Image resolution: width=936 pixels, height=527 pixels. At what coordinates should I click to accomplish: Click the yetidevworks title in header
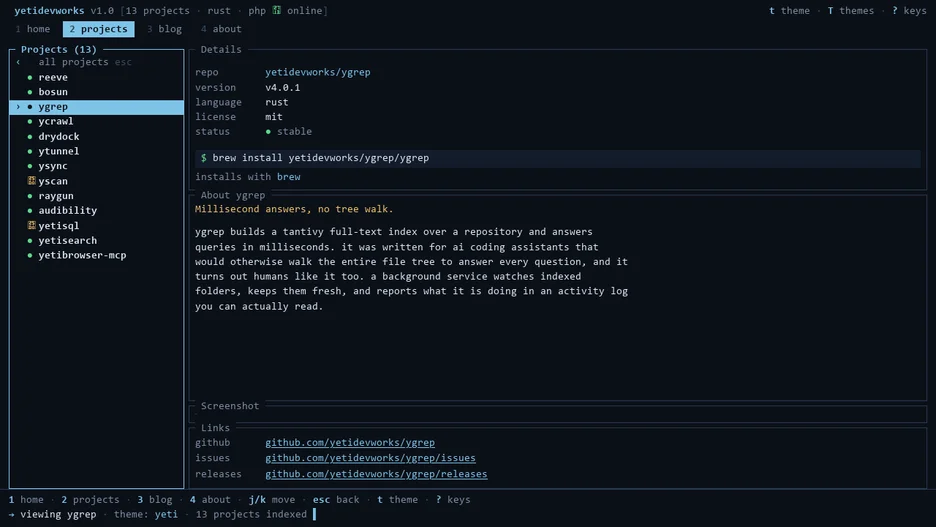coord(50,11)
